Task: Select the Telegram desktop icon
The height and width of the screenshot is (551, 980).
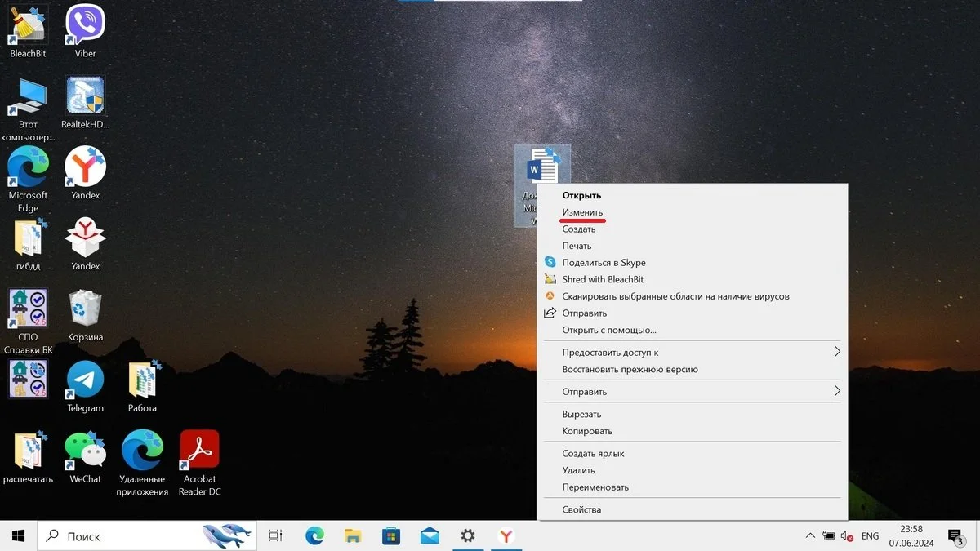Action: (x=85, y=387)
